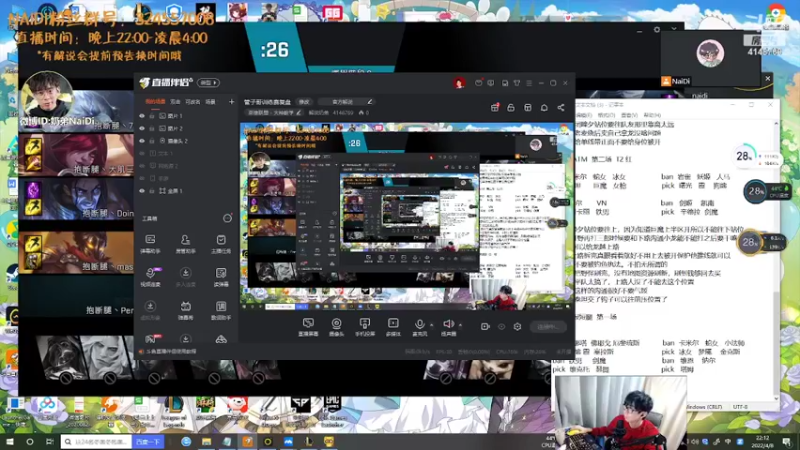The height and width of the screenshot is (450, 800).
Task: Toggle lock on 图片 2 source
Action: pos(152,129)
